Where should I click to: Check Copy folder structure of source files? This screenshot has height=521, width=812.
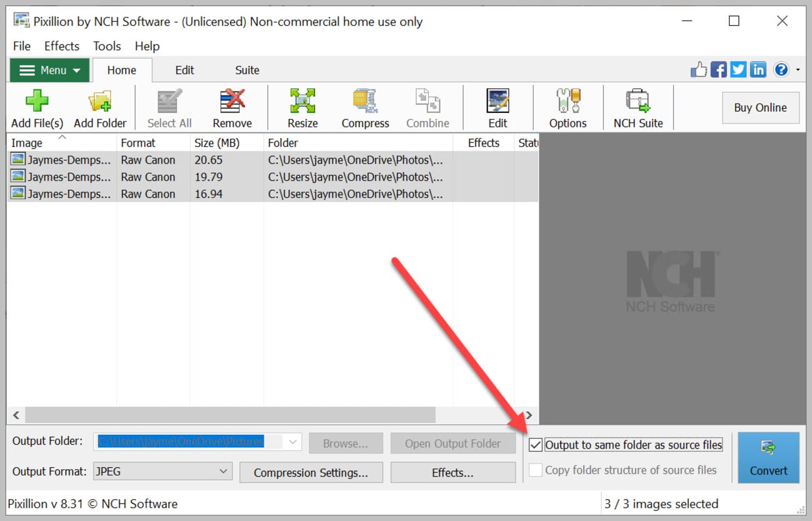(536, 470)
